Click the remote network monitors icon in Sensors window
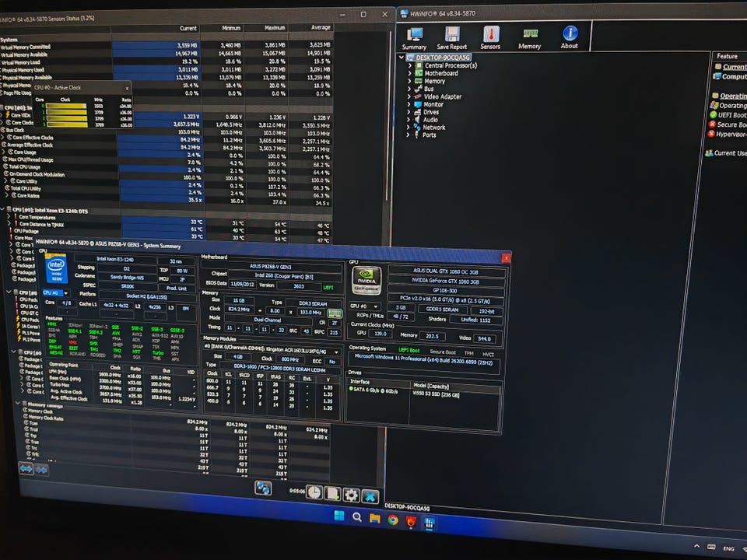747x560 pixels. pyautogui.click(x=263, y=488)
